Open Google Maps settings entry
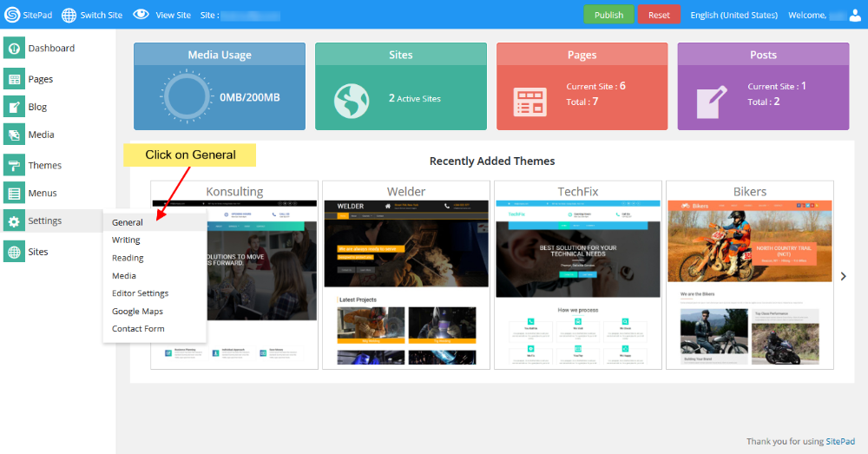Viewport: 868px width, 454px height. pos(137,311)
